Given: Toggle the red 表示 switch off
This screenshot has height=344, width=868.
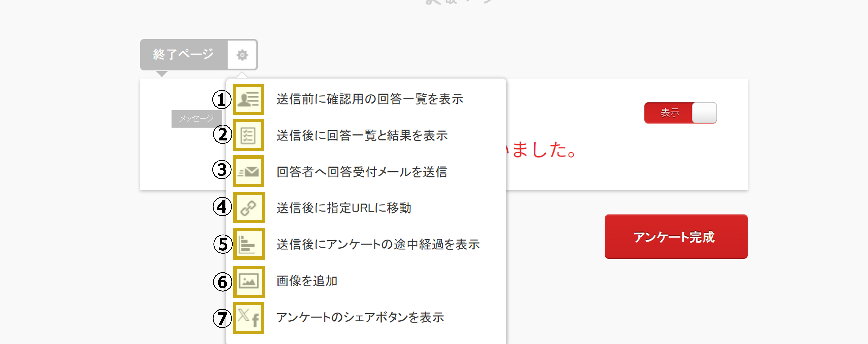Looking at the screenshot, I should click(680, 113).
